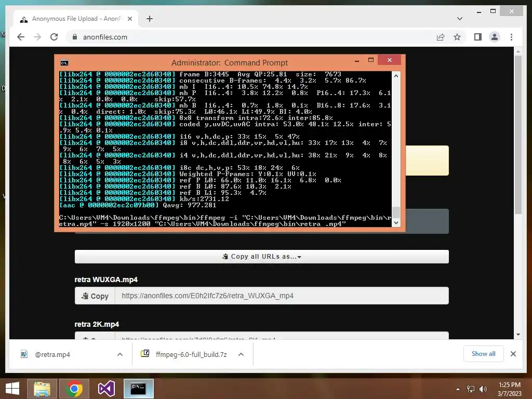The height and width of the screenshot is (399, 532).
Task: Click the share page icon in address bar
Action: click(x=441, y=37)
